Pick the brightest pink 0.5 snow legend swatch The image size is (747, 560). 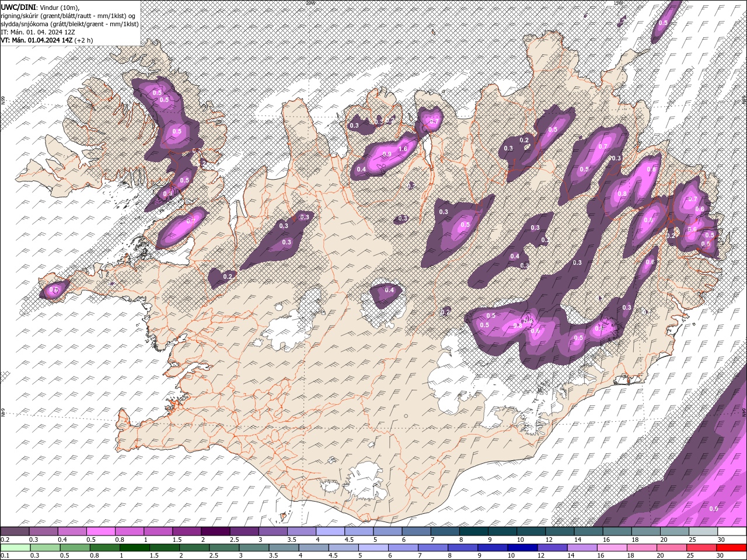[x=100, y=531]
